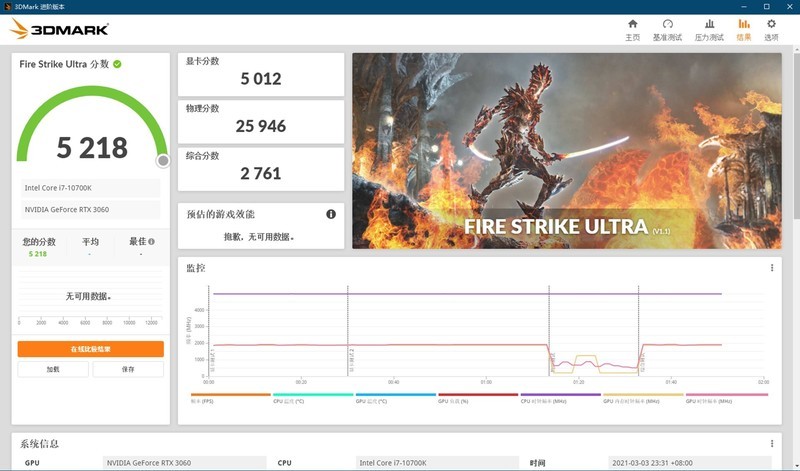
Task: Click the 综合分数 value 2 761
Action: [x=261, y=173]
